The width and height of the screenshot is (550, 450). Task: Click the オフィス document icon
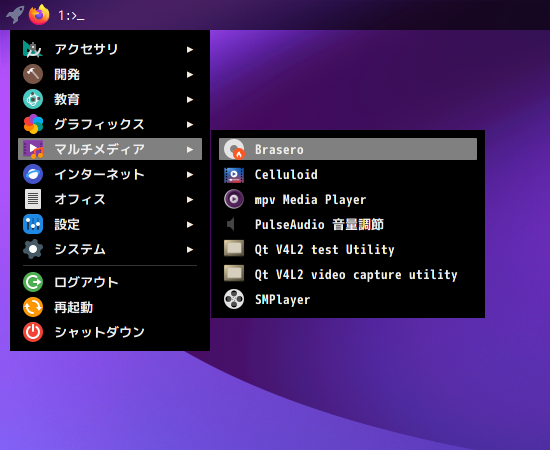click(x=33, y=199)
